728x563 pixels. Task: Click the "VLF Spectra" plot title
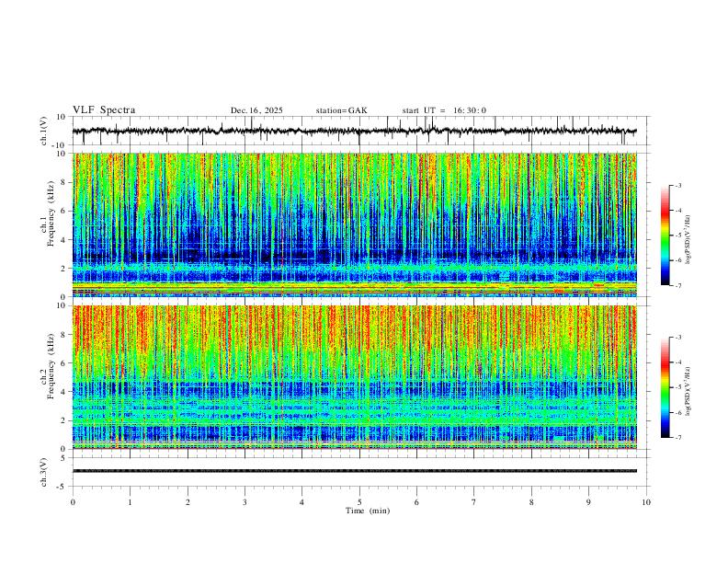tap(104, 110)
